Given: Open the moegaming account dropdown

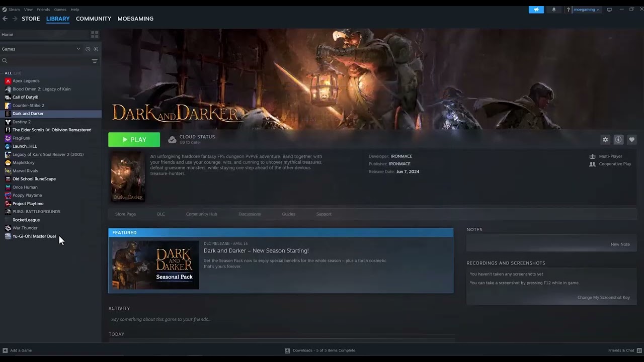Looking at the screenshot, I should coord(586,10).
